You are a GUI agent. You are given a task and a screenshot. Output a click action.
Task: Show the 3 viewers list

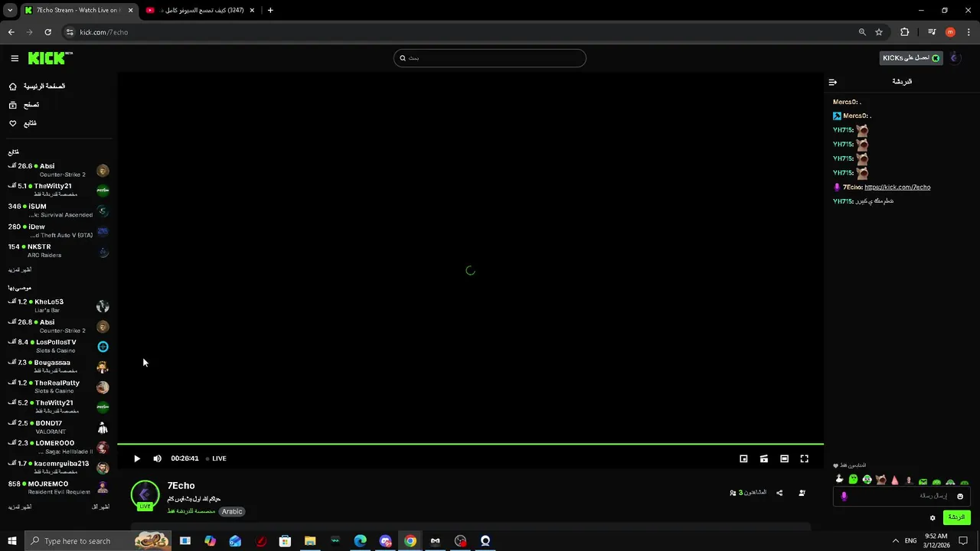[x=748, y=493]
